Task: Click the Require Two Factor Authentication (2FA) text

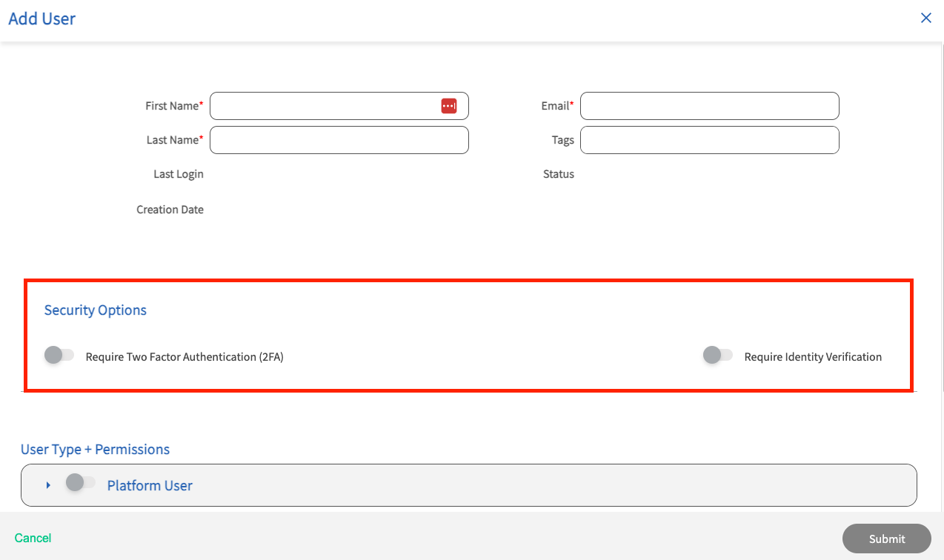Action: pyautogui.click(x=185, y=357)
